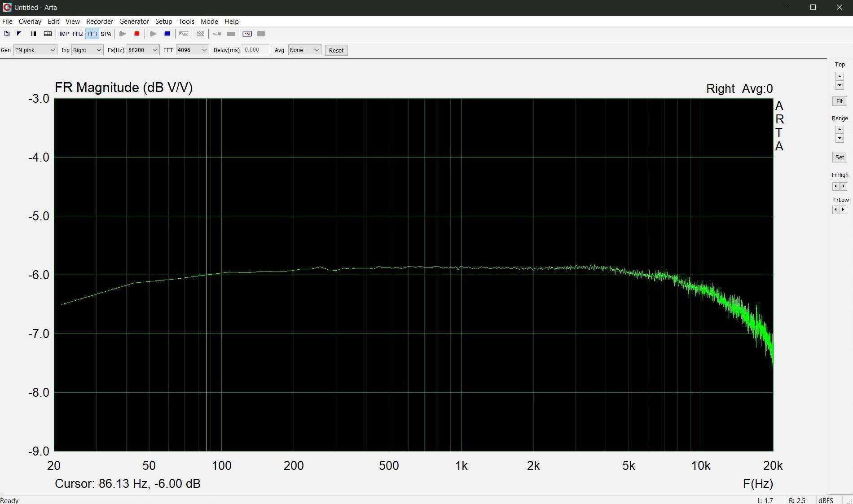The width and height of the screenshot is (853, 504).
Task: Click the 'dBFS' status bar entry
Action: [x=826, y=500]
